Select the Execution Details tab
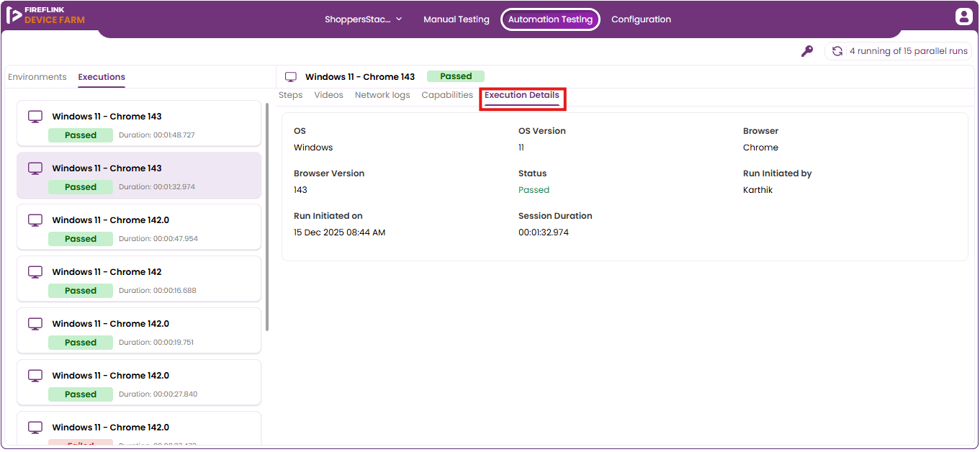The width and height of the screenshot is (980, 452). click(x=522, y=96)
